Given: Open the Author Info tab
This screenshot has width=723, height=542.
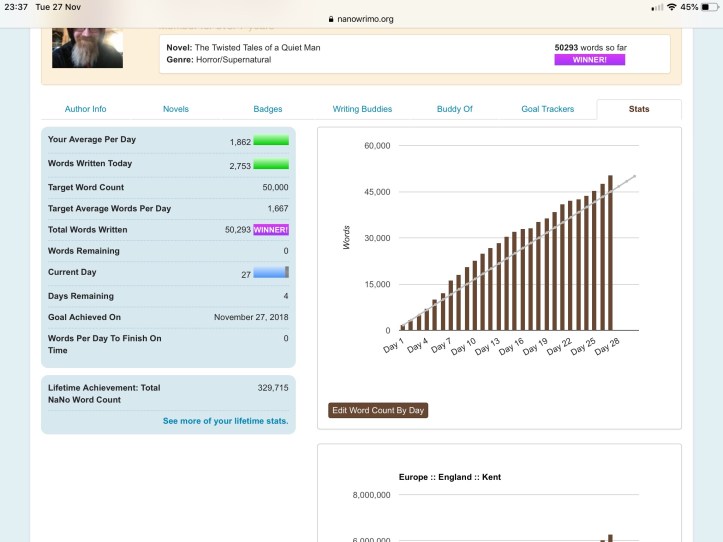Looking at the screenshot, I should 85,109.
